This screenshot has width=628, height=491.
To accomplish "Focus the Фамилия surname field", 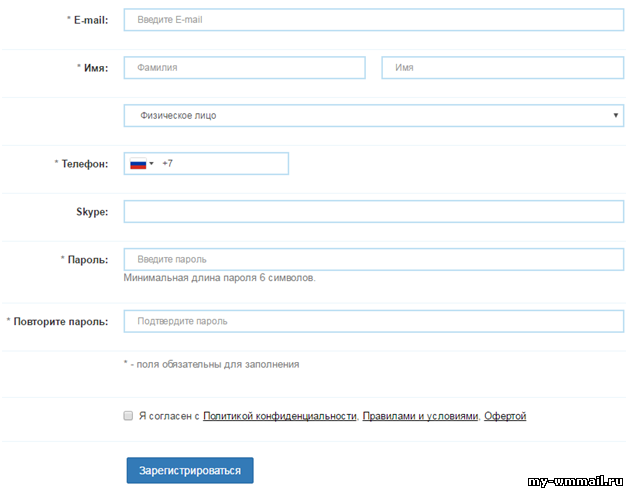I will [x=245, y=67].
